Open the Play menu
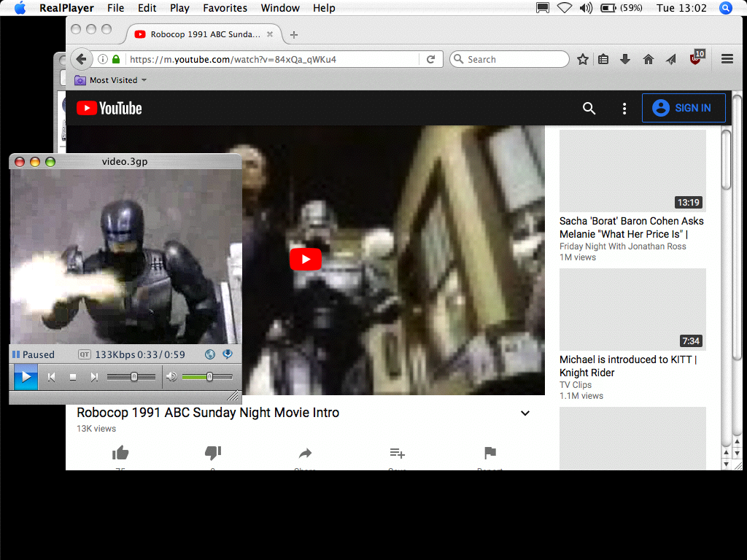747x560 pixels. [179, 7]
